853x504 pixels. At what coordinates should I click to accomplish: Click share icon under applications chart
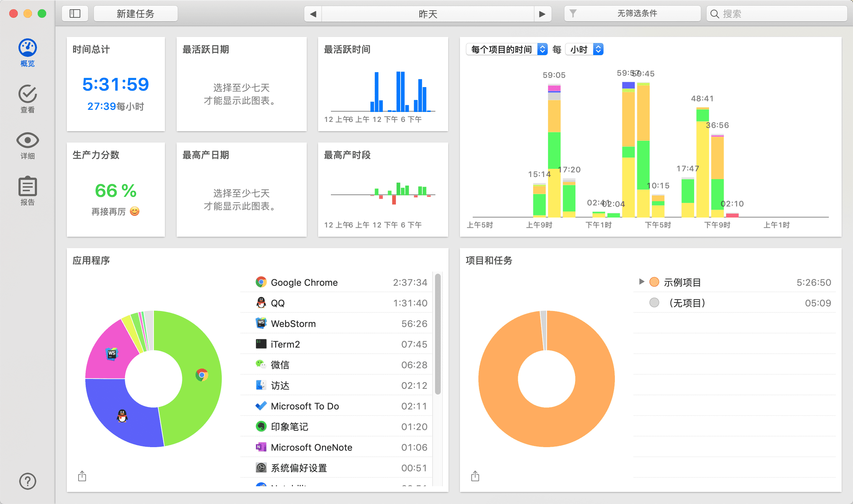(x=82, y=476)
